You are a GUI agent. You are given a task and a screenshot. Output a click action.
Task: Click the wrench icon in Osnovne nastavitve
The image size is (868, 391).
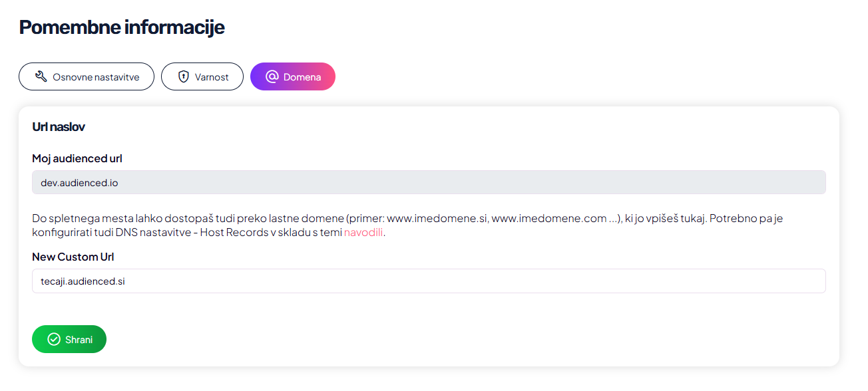(x=41, y=77)
